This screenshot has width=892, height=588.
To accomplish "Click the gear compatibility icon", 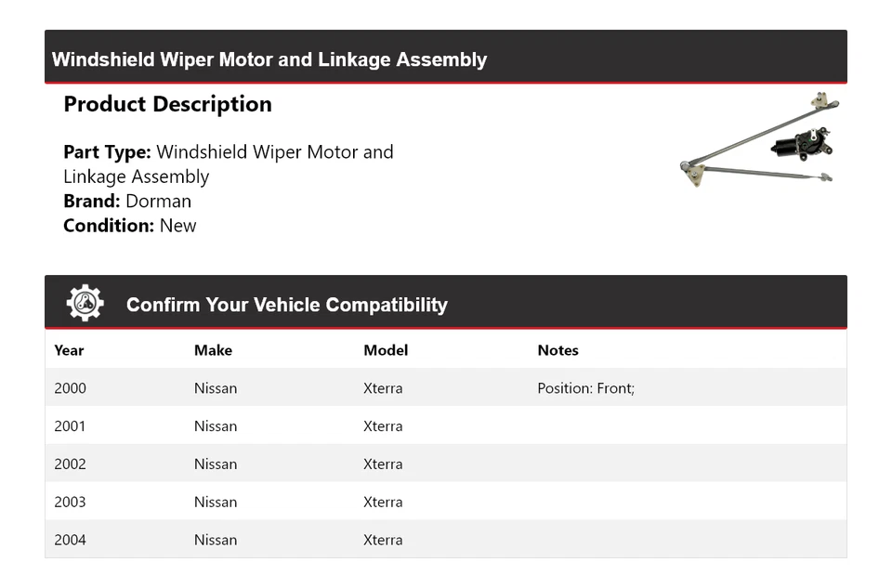I will tap(85, 304).
